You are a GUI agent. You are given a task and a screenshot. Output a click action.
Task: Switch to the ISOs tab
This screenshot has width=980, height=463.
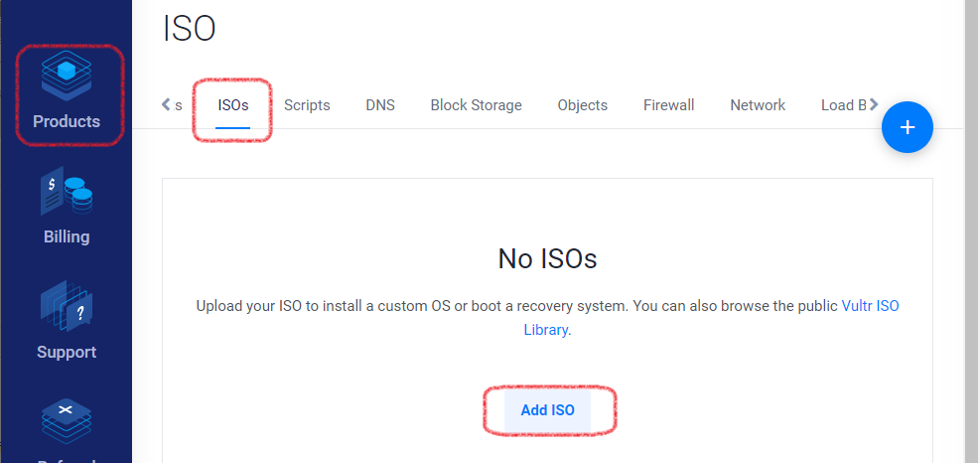[233, 105]
